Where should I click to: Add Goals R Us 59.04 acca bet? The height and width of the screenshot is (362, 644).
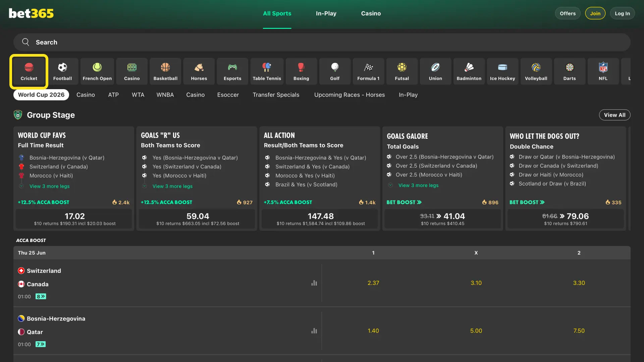point(198,219)
